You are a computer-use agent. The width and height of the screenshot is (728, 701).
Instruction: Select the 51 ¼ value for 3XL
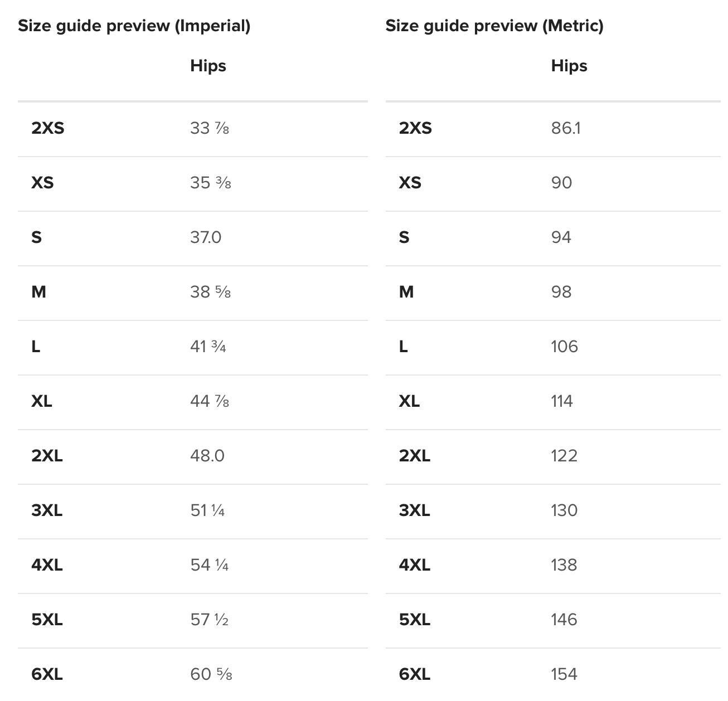pyautogui.click(x=207, y=510)
